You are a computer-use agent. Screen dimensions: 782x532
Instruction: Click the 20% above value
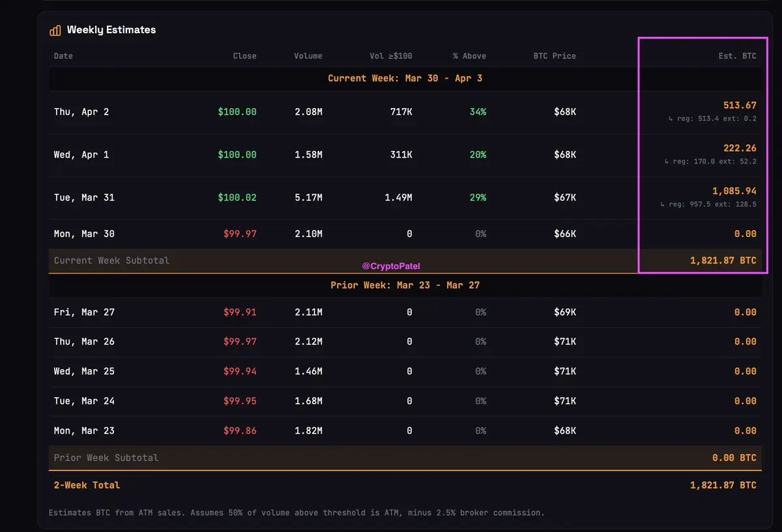click(x=478, y=155)
